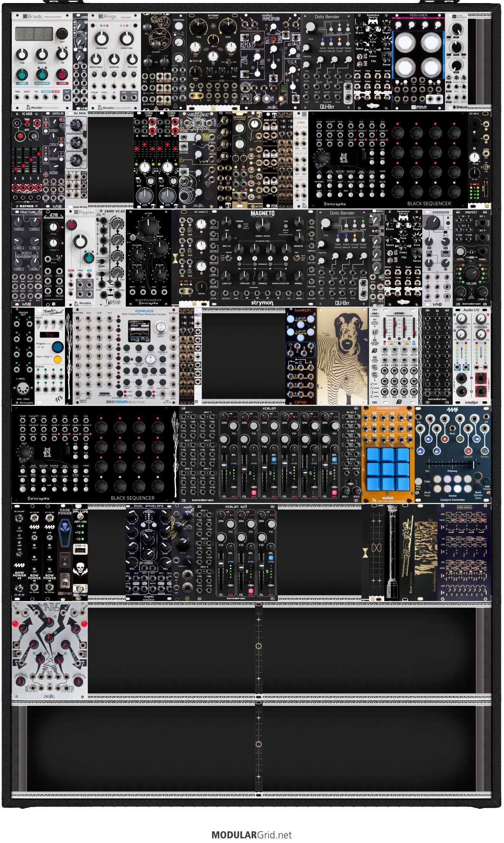Select the zebra-striped dog blank panel

coord(342,356)
